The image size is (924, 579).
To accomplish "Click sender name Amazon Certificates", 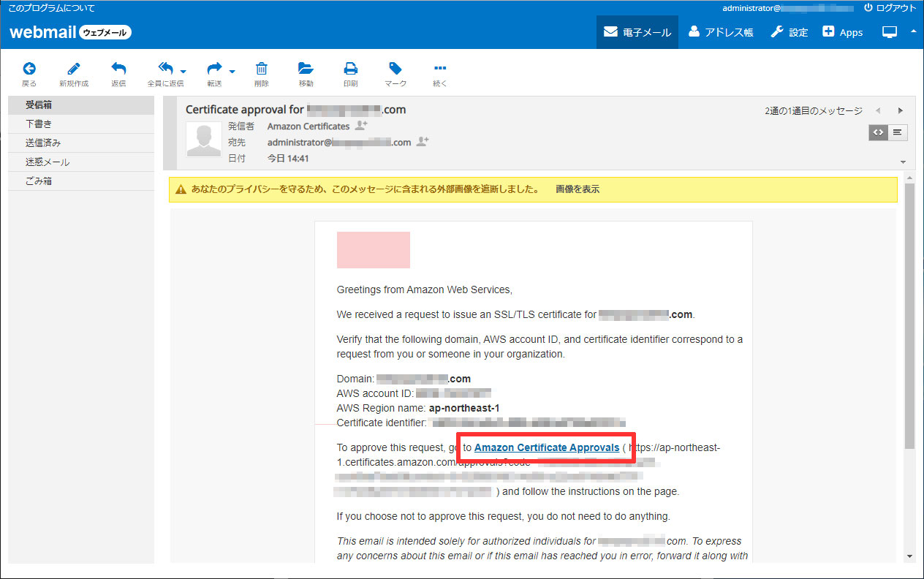I will coord(308,126).
